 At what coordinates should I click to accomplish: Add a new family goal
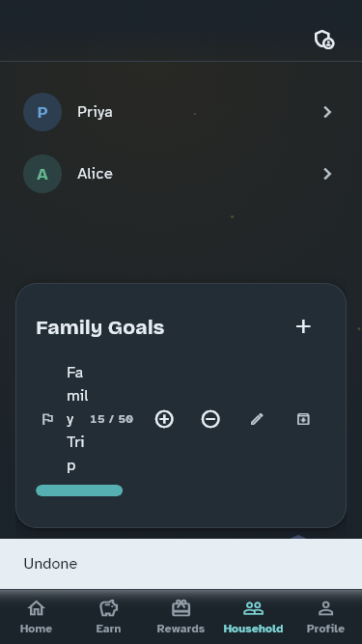click(303, 327)
